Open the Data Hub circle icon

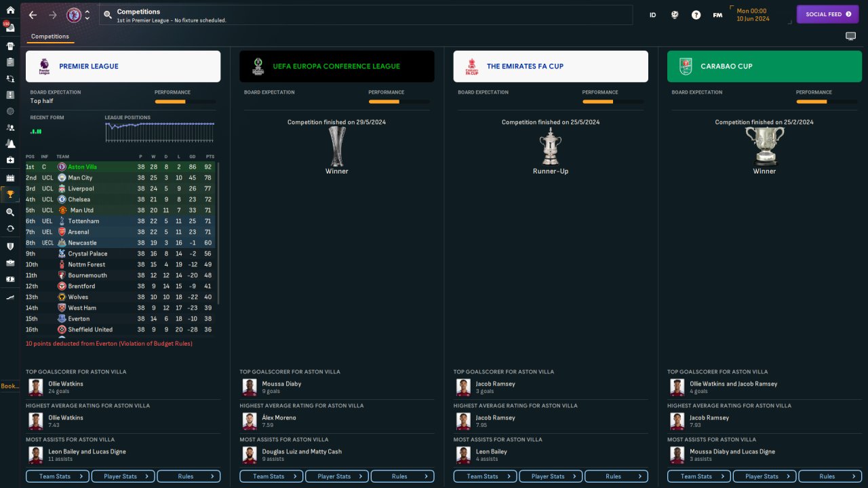10,111
